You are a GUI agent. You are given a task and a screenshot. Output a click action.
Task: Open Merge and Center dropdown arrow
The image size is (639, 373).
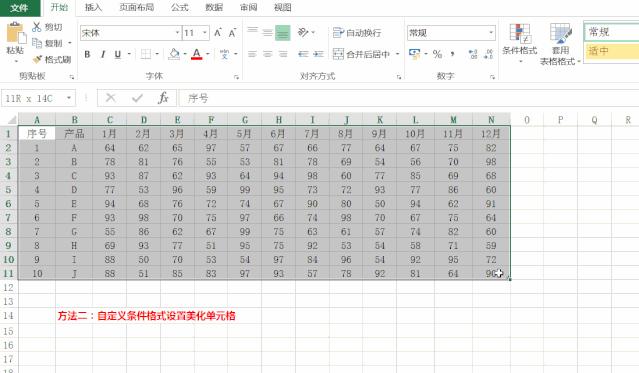[x=397, y=54]
